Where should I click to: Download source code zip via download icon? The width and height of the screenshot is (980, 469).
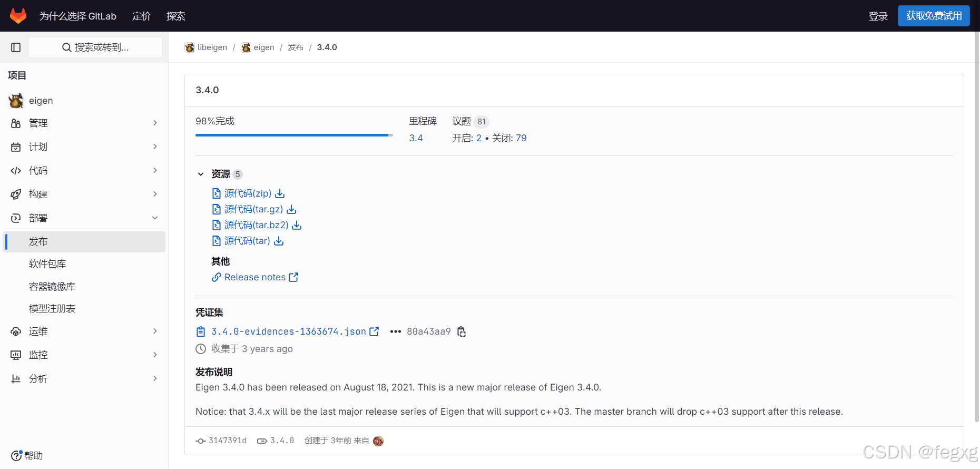[x=280, y=193]
